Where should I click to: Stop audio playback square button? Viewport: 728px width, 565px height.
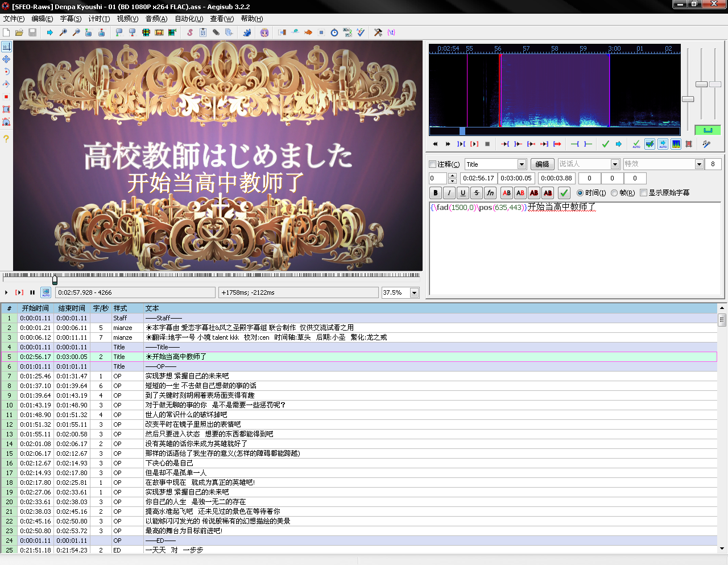(x=487, y=144)
